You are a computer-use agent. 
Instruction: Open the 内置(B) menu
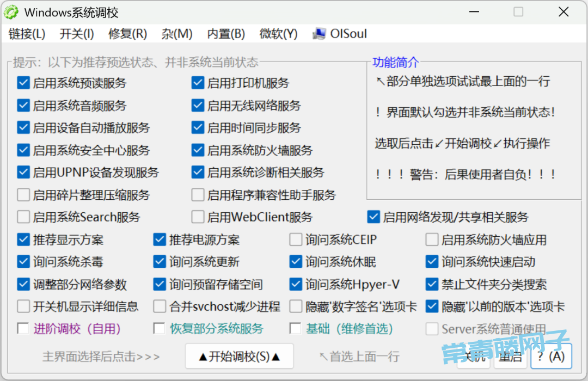pos(226,34)
